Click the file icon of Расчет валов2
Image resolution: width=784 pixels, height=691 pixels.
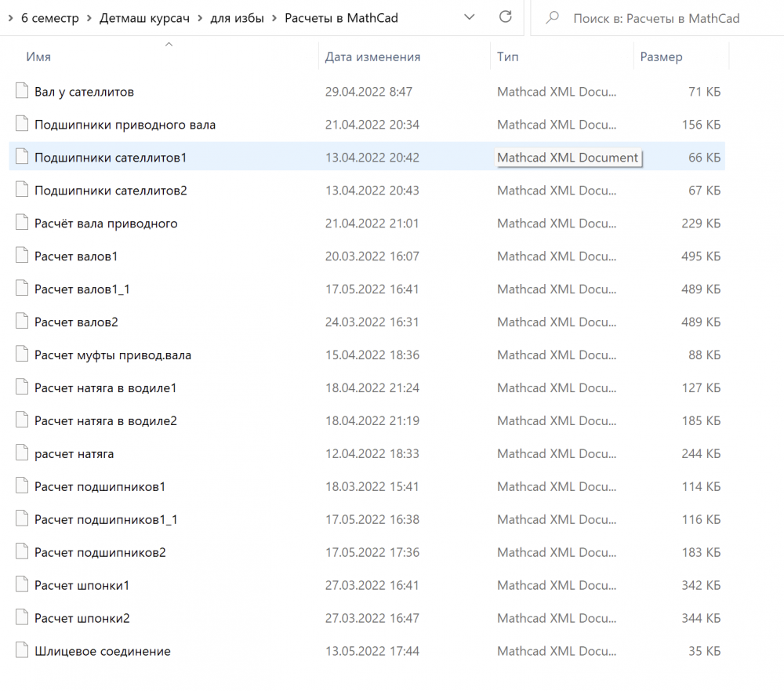[21, 322]
